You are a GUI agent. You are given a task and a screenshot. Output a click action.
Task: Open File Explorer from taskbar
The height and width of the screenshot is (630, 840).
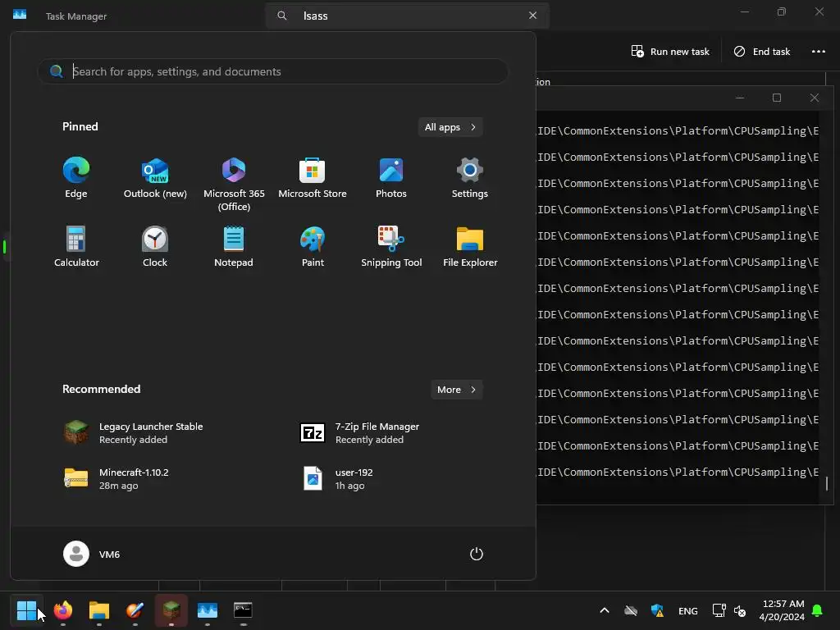coord(98,610)
